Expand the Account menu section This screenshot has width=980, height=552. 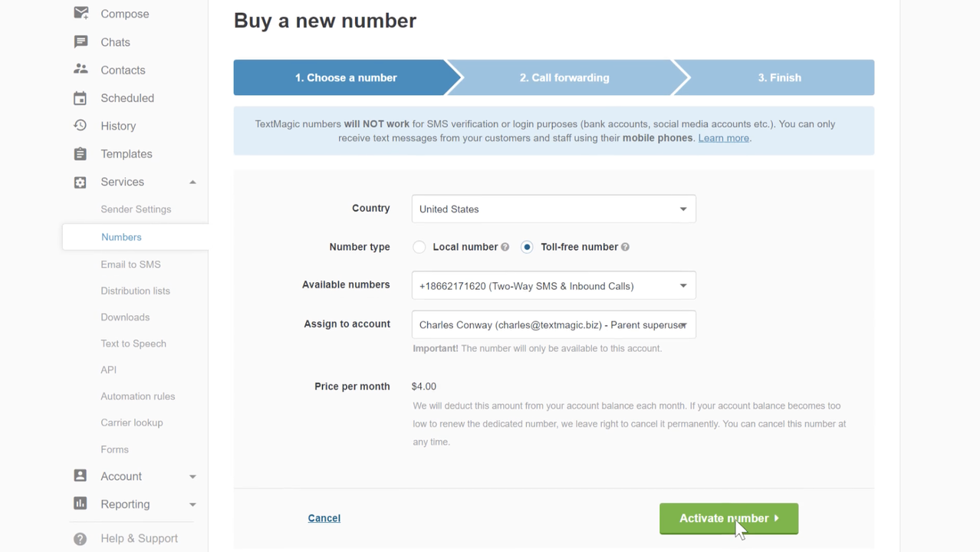click(192, 477)
